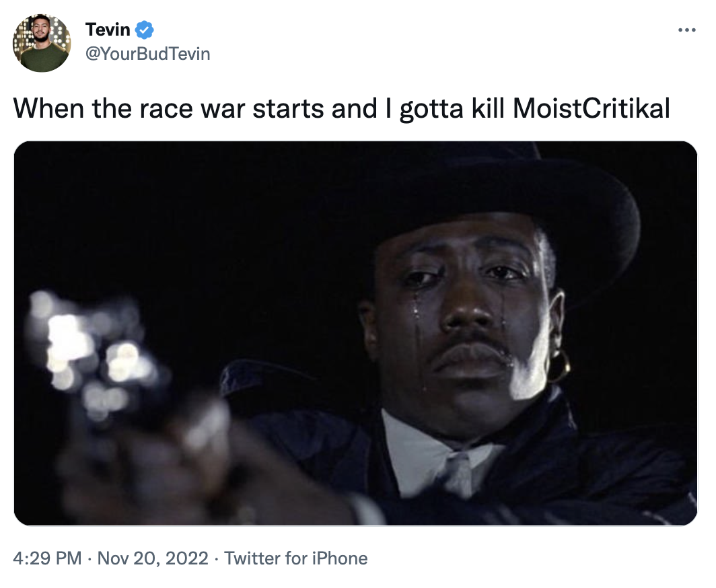Click the Nov 20, 2022 date text

(153, 558)
